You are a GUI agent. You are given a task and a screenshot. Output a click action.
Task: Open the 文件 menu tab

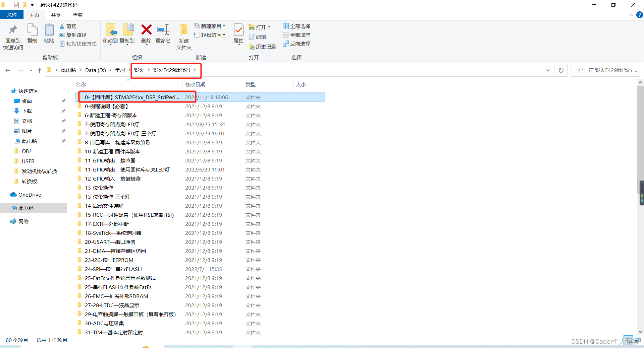(x=12, y=15)
